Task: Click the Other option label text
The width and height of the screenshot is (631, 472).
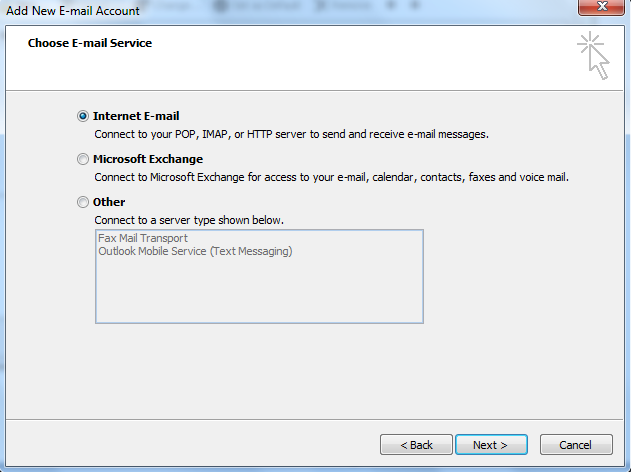Action: pyautogui.click(x=109, y=202)
